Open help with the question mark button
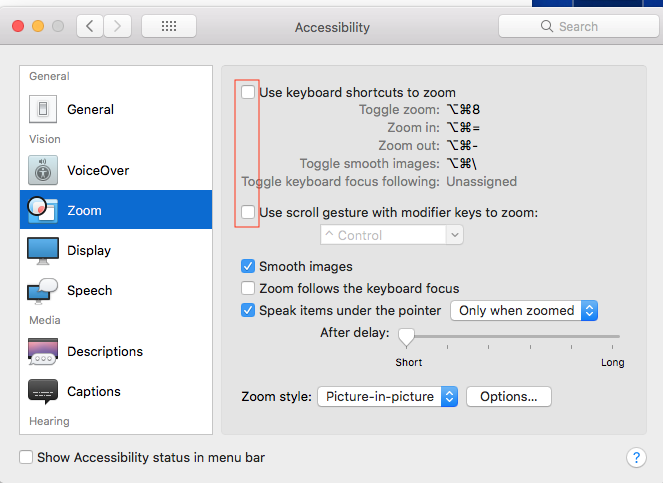This screenshot has width=663, height=483. pyautogui.click(x=636, y=457)
